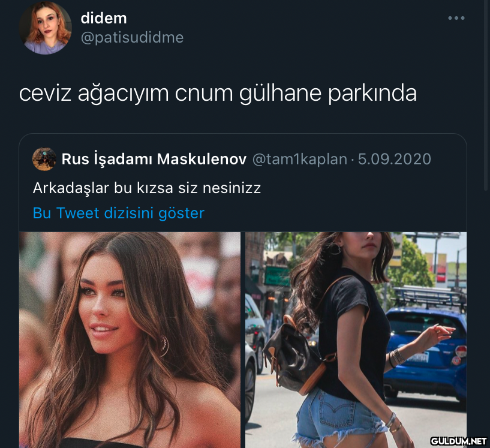Click the hoop earring in the portrait photo

coord(164,346)
